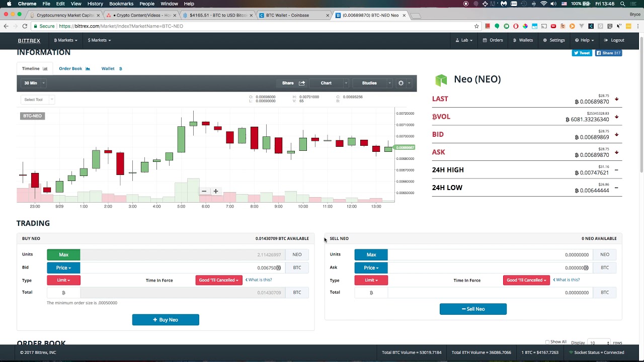Open the Bitcoin Markets menu
Image resolution: width=644 pixels, height=362 pixels.
click(65, 40)
